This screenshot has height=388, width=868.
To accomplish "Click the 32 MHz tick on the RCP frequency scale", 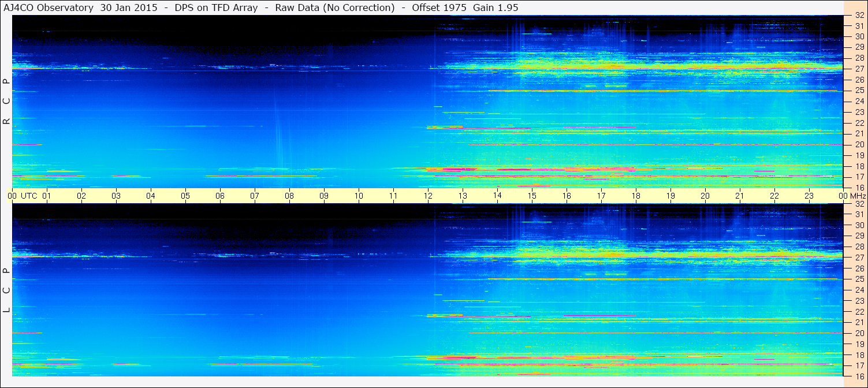I will [859, 16].
